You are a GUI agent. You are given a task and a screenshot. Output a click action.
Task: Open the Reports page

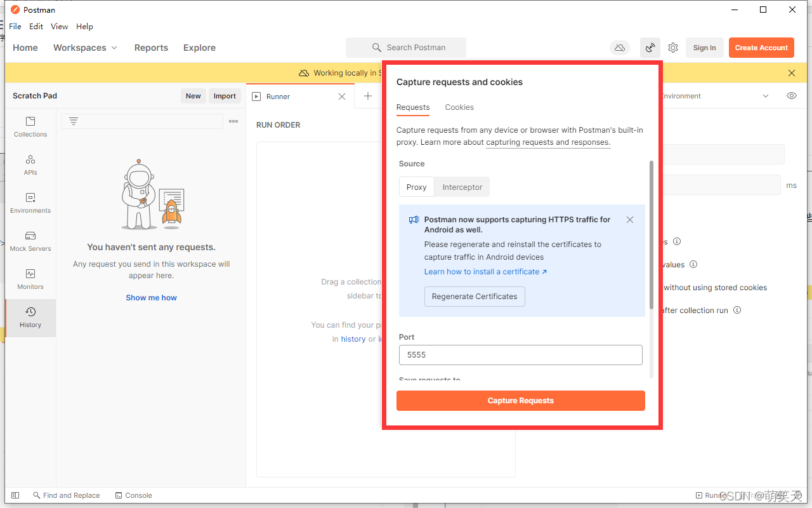pos(151,48)
